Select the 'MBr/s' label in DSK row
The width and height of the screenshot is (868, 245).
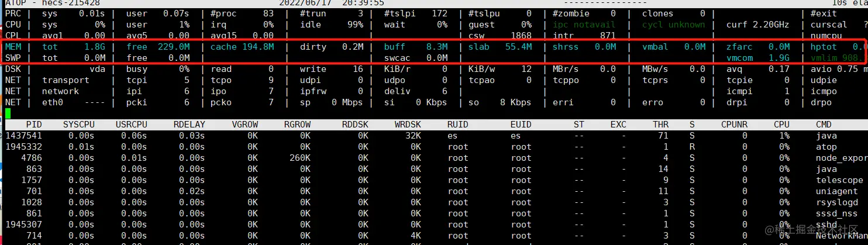(x=564, y=69)
